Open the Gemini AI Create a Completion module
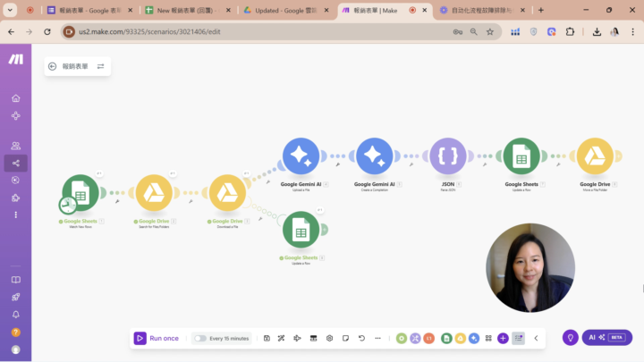 pyautogui.click(x=375, y=156)
